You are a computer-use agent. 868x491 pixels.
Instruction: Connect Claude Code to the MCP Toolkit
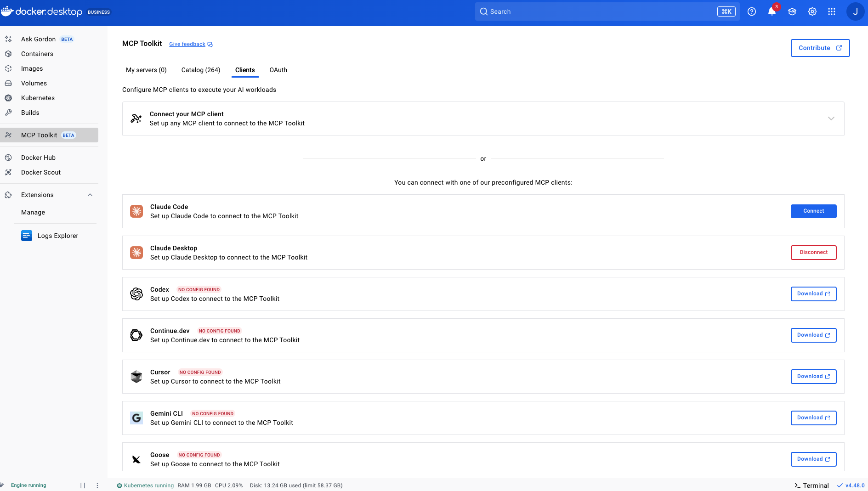[x=813, y=211]
